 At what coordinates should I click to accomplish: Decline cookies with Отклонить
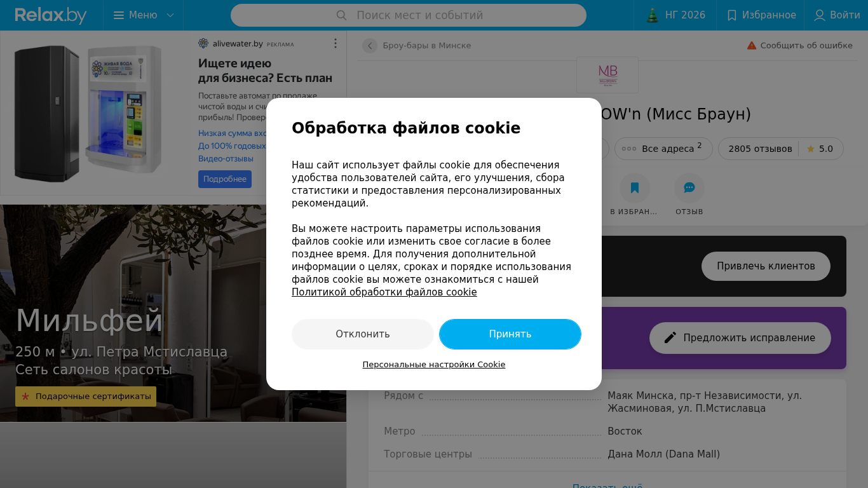click(363, 334)
